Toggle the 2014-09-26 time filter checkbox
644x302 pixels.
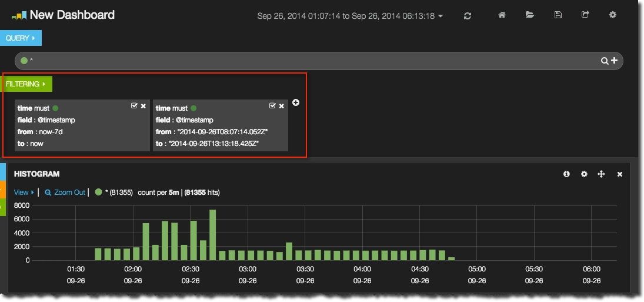[x=272, y=105]
